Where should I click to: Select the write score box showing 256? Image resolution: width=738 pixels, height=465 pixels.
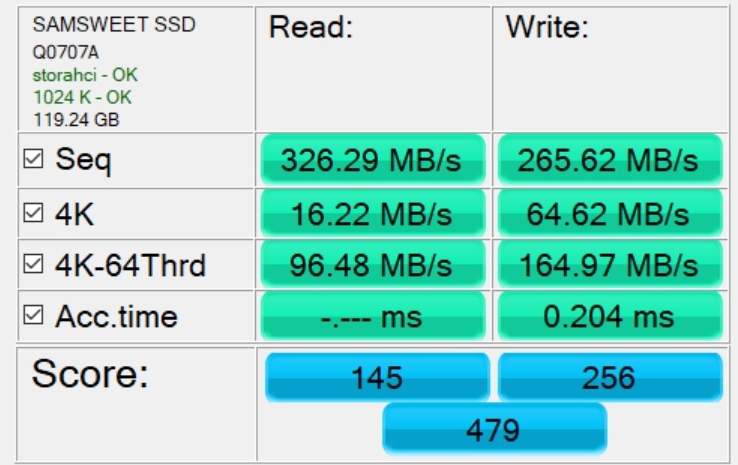click(x=609, y=377)
